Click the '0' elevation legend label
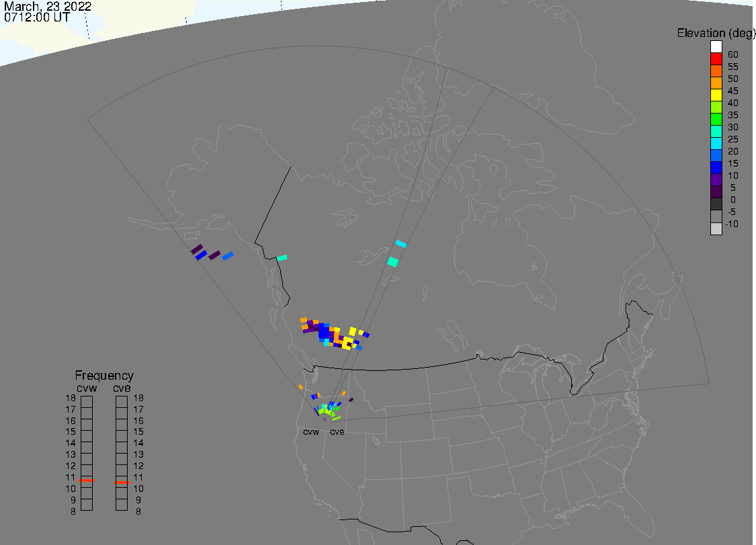756x545 pixels. 733,200
